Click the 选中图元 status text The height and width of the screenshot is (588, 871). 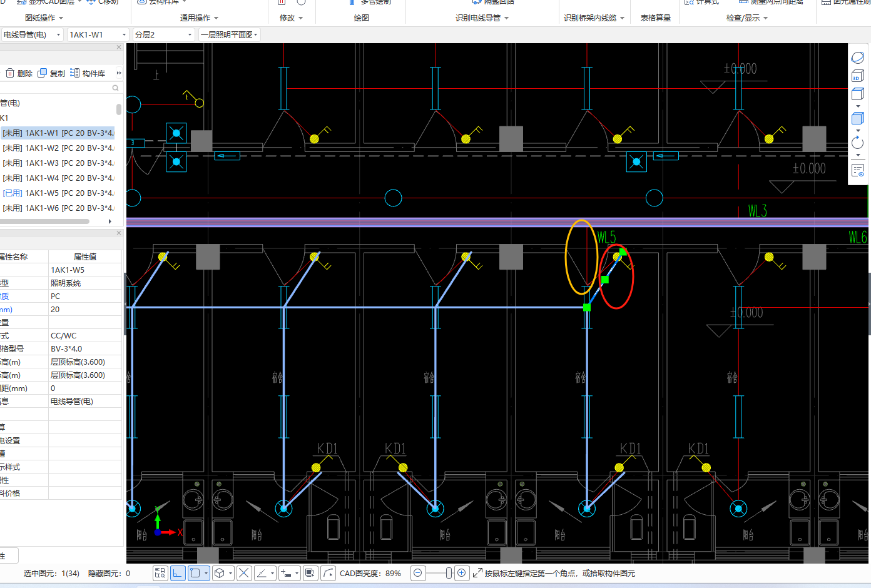coord(51,573)
